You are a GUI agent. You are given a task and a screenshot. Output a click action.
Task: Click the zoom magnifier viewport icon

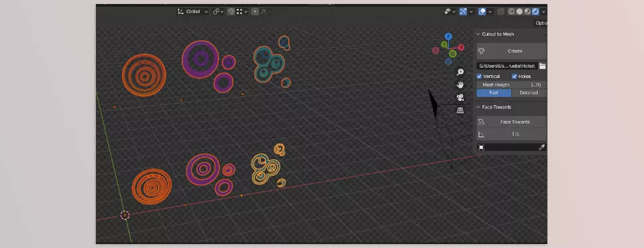[460, 72]
